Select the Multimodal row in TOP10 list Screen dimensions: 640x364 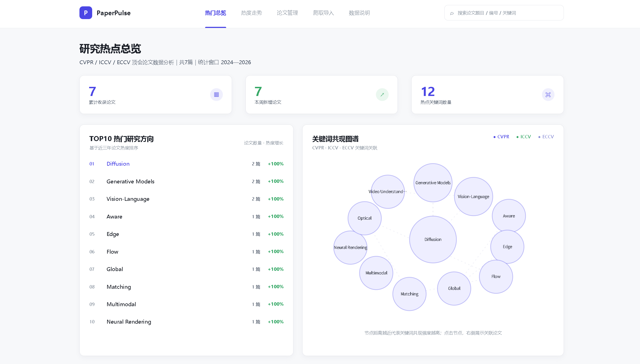[186, 304]
